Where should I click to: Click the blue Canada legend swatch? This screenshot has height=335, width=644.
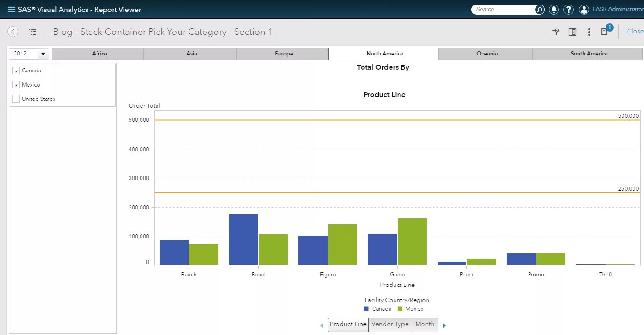[367, 309]
